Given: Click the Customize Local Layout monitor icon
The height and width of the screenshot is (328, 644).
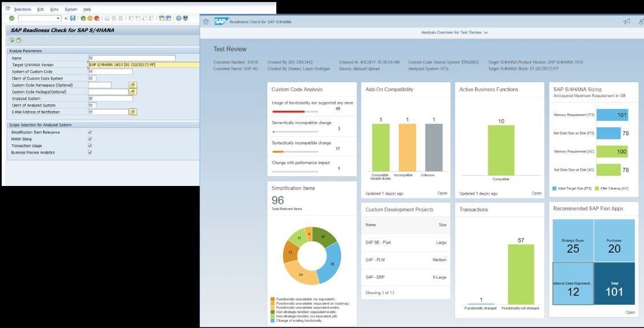Looking at the screenshot, I should [x=185, y=18].
